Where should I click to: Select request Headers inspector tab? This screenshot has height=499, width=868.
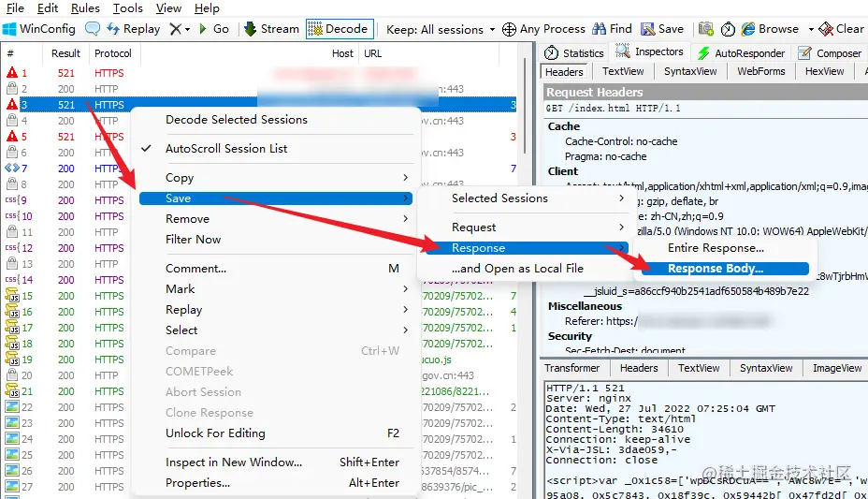click(564, 72)
